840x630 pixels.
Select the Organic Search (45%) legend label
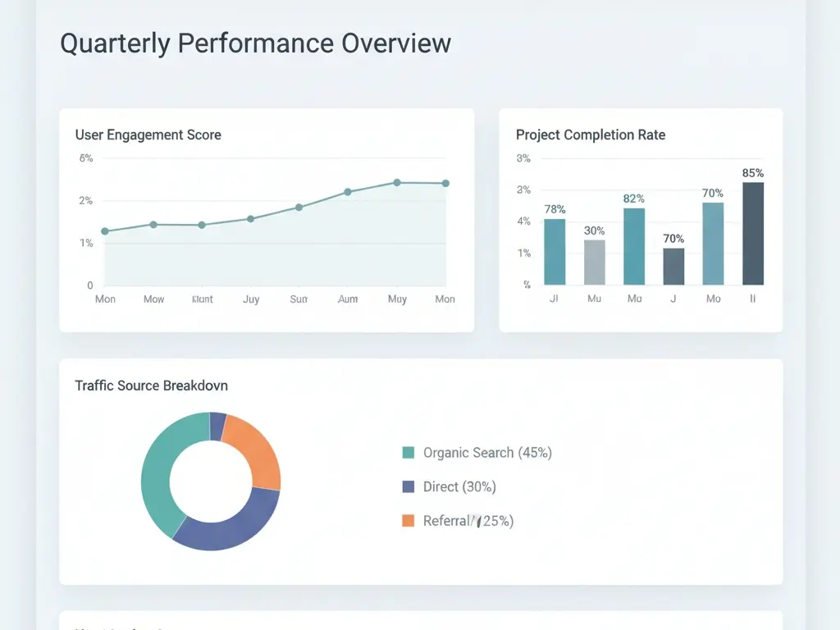(487, 453)
